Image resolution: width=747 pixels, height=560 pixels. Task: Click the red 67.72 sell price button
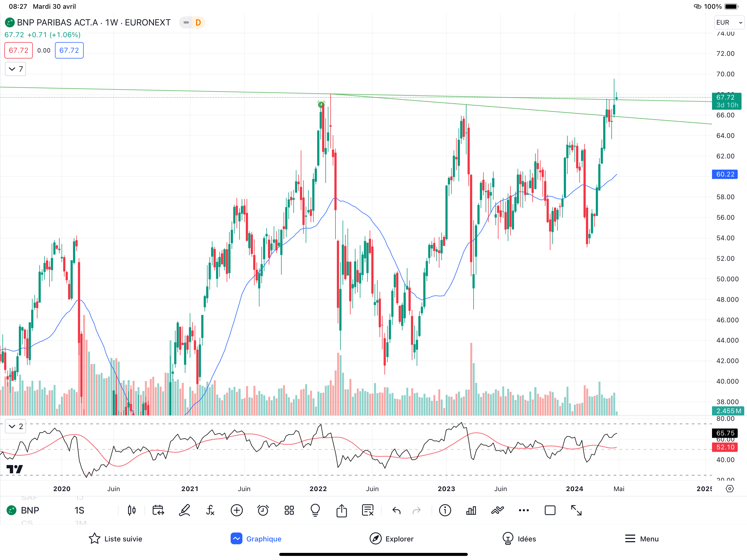point(19,50)
